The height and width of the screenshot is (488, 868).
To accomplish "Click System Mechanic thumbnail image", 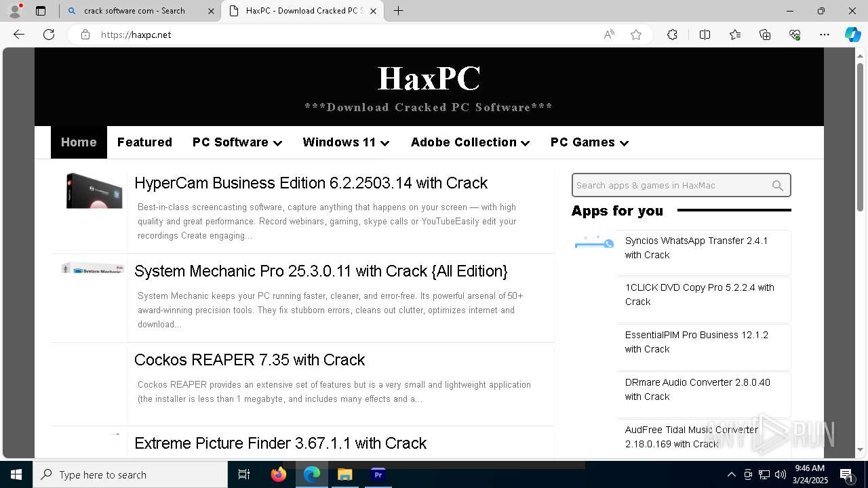I will coord(93,268).
